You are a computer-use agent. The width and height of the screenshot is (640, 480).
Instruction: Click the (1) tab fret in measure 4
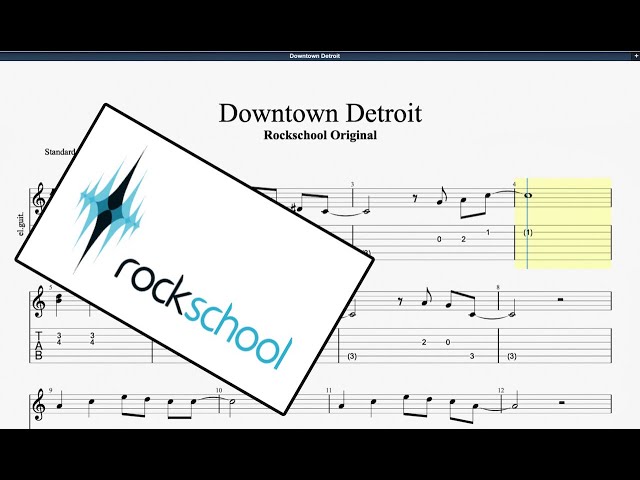[528, 232]
